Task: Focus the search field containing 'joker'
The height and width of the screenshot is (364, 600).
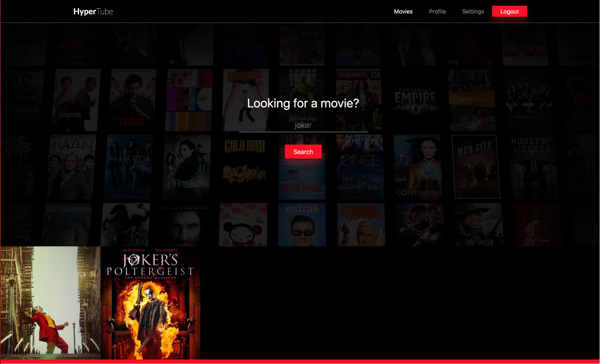Action: [303, 125]
